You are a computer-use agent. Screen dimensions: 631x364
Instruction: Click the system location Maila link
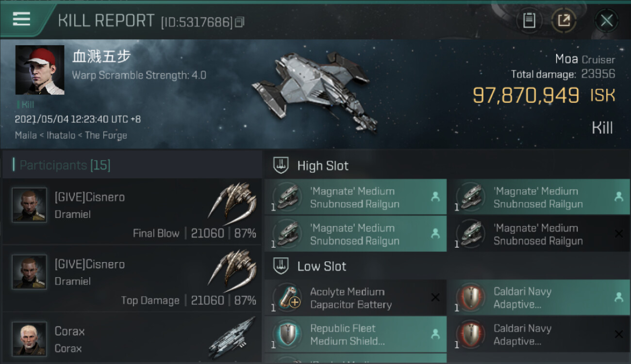[26, 135]
